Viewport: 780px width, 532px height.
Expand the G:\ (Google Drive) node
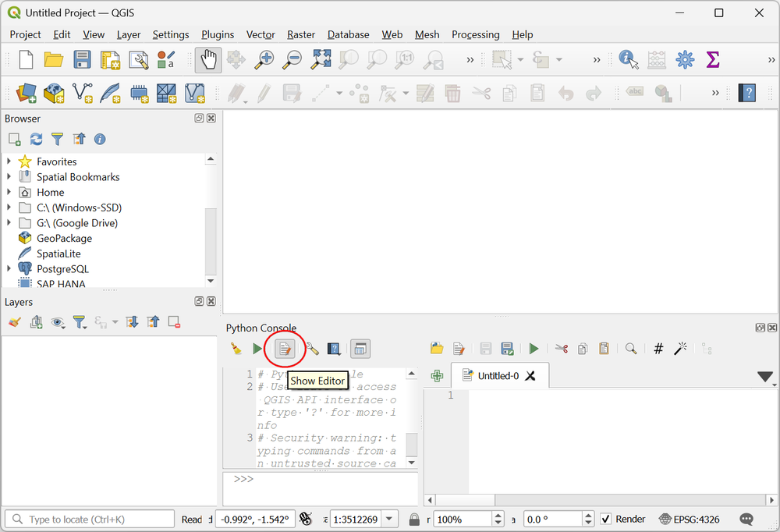(x=9, y=223)
